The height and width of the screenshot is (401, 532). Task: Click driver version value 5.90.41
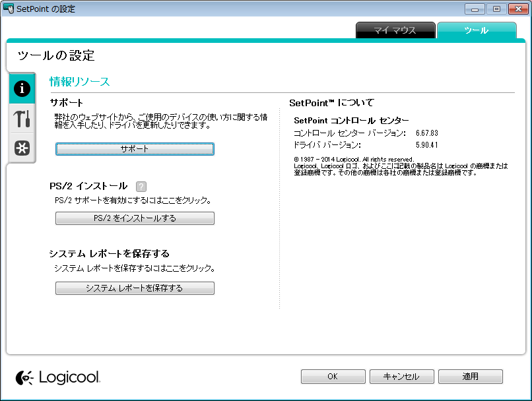427,145
